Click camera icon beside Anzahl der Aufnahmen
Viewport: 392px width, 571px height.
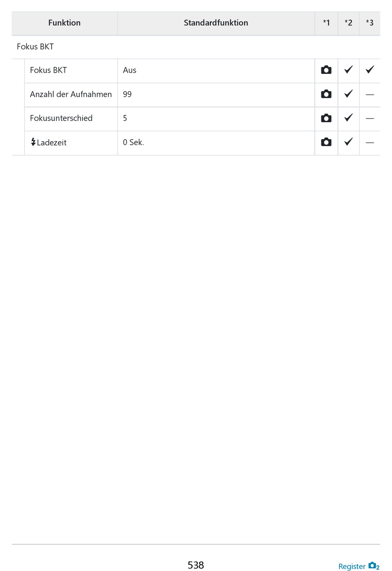click(326, 94)
